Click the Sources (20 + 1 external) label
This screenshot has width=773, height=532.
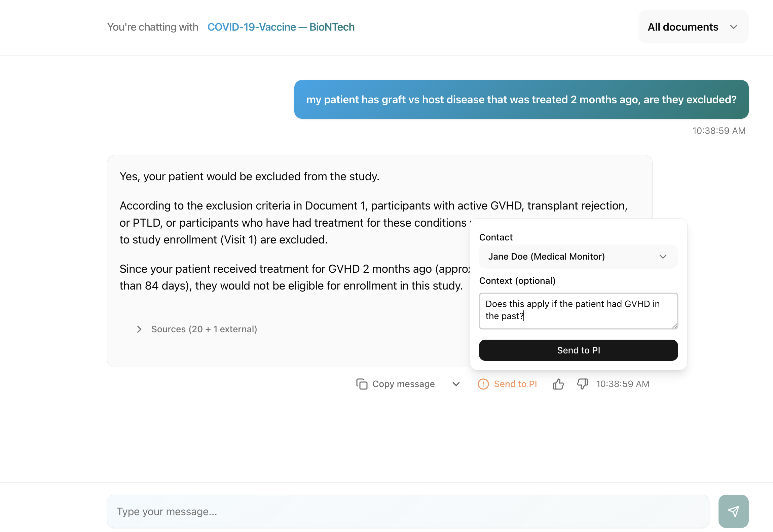[x=204, y=329]
